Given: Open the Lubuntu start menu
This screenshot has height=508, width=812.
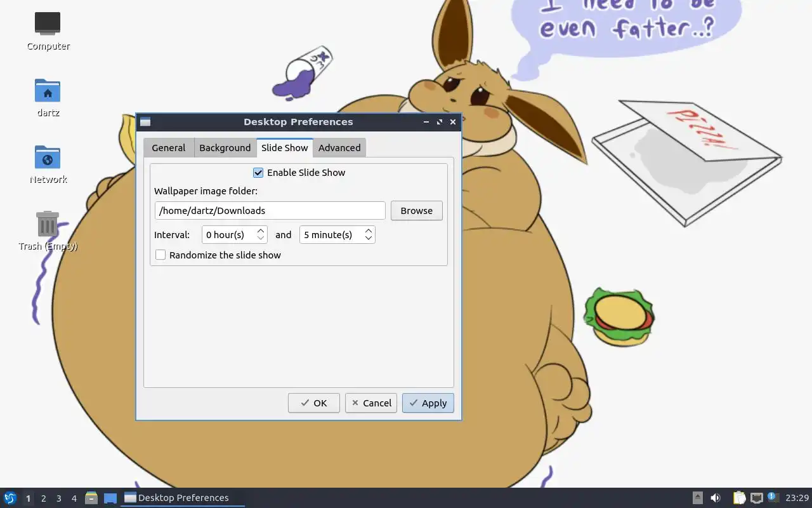Looking at the screenshot, I should 10,498.
